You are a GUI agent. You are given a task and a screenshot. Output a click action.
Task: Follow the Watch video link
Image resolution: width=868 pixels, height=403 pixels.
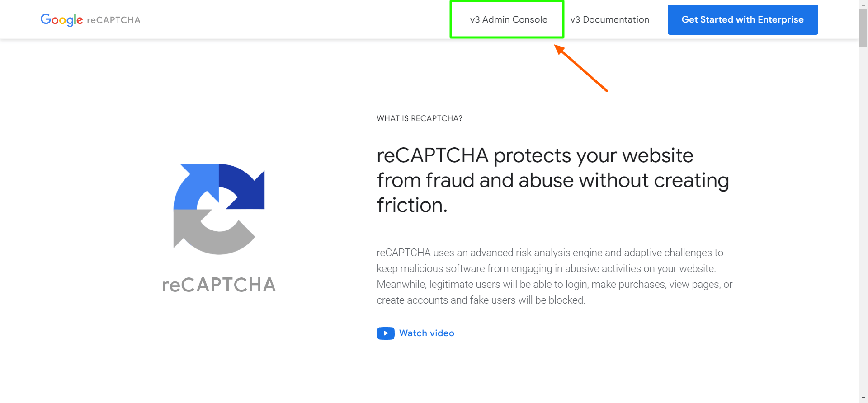426,333
